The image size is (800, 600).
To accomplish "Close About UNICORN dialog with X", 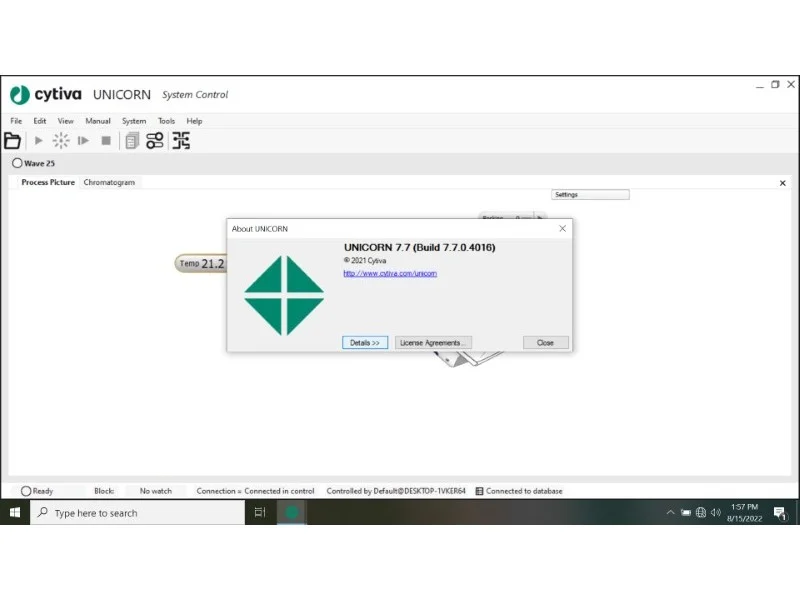I will (x=562, y=229).
